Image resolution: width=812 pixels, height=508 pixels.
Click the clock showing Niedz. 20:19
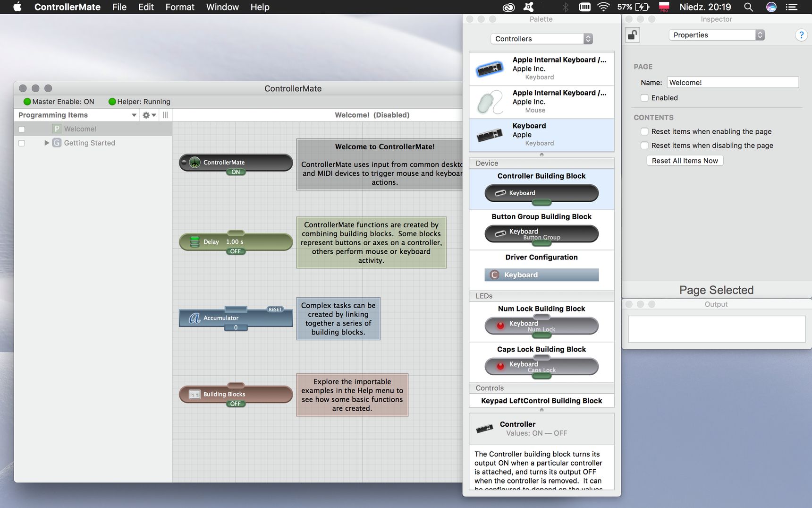(x=705, y=7)
